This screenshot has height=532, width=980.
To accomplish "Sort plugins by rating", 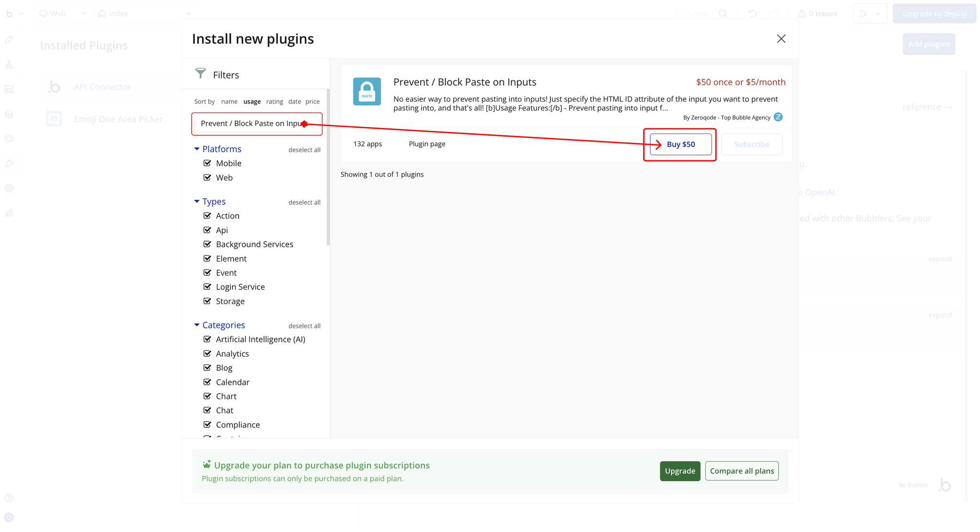I will [274, 102].
